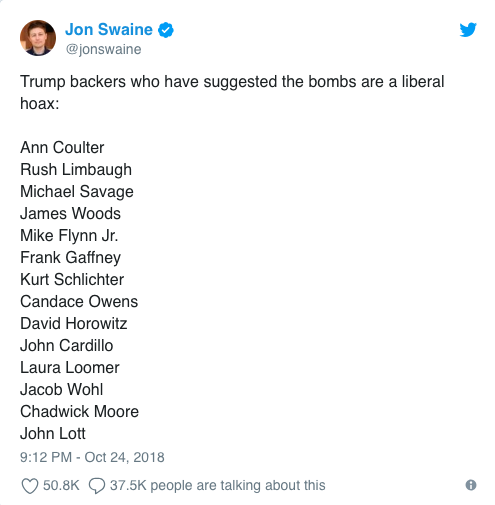Click '37.5K people are talking about this'
The width and height of the screenshot is (495, 505).
[x=218, y=485]
